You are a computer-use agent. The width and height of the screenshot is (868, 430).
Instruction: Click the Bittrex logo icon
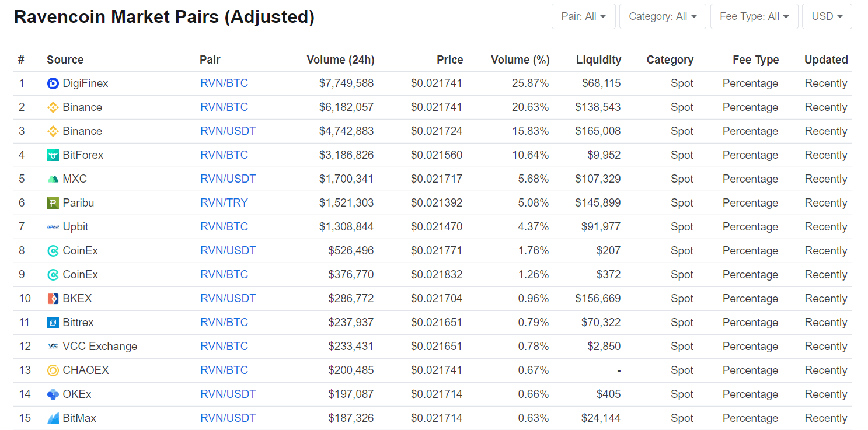coord(53,323)
